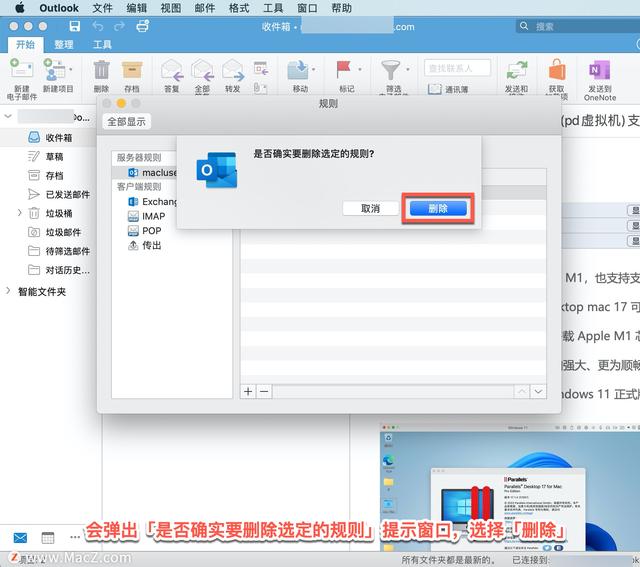The image size is (640, 567).
Task: Collapse the account folder list chevron
Action: [x=8, y=116]
